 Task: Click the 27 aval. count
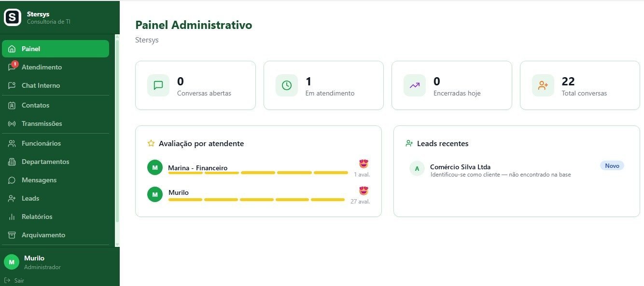[360, 202]
